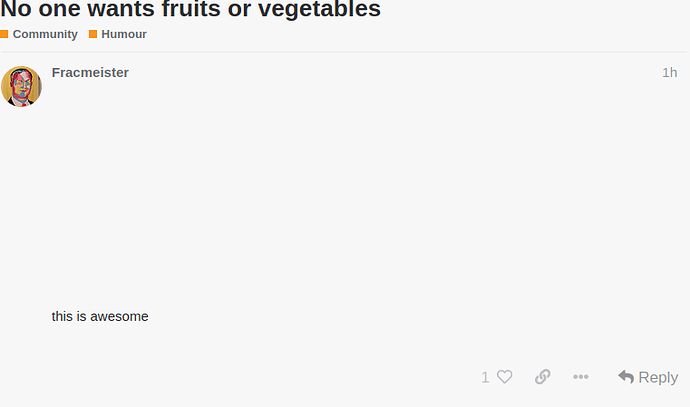
Task: Copy post link using chain icon
Action: 543,377
